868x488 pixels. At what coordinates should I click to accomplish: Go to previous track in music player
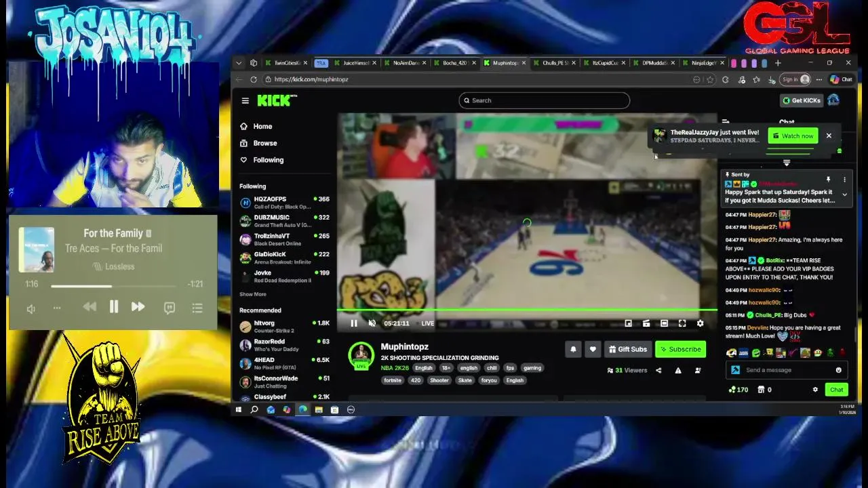pyautogui.click(x=90, y=307)
